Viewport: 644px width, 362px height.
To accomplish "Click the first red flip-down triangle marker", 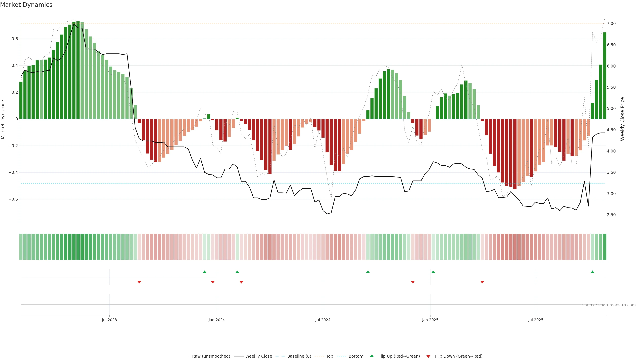I will pyautogui.click(x=139, y=282).
